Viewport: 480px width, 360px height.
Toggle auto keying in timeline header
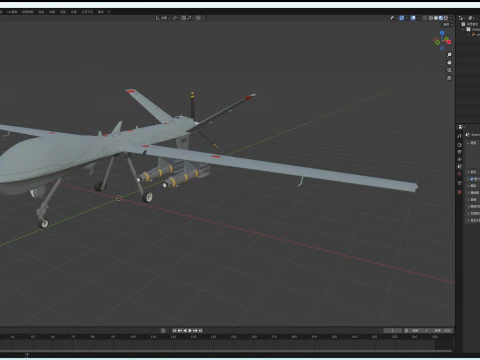163,330
